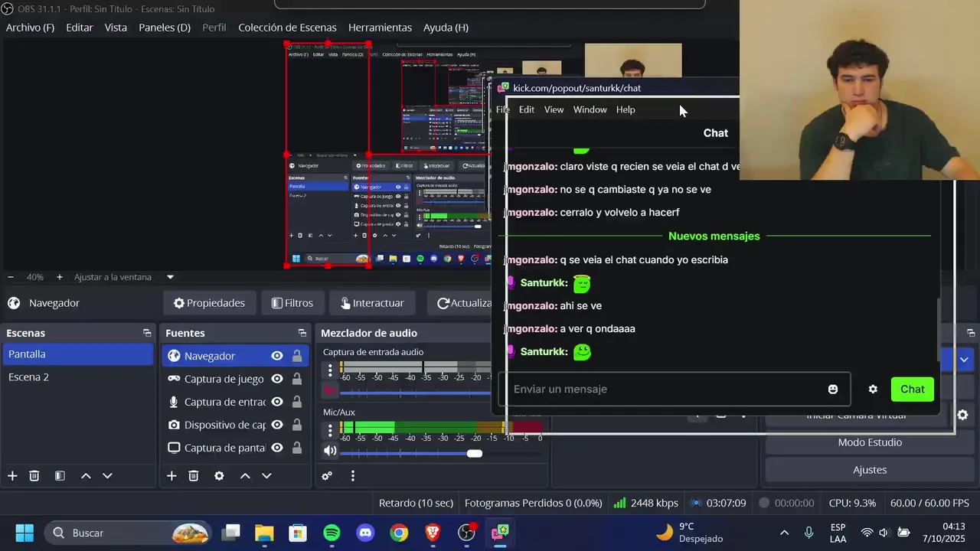
Task: Send message with green Chat button
Action: 913,389
